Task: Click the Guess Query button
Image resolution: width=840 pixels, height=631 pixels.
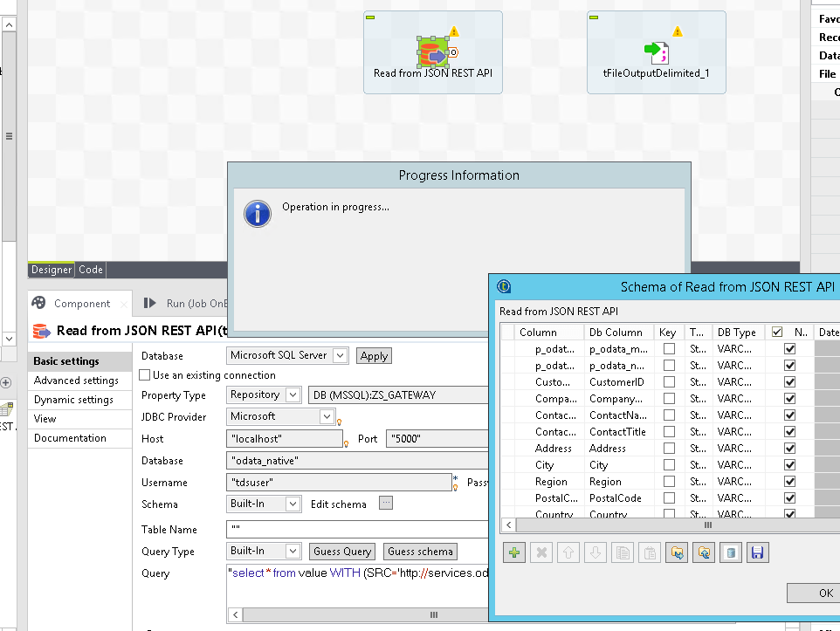Action: 341,551
